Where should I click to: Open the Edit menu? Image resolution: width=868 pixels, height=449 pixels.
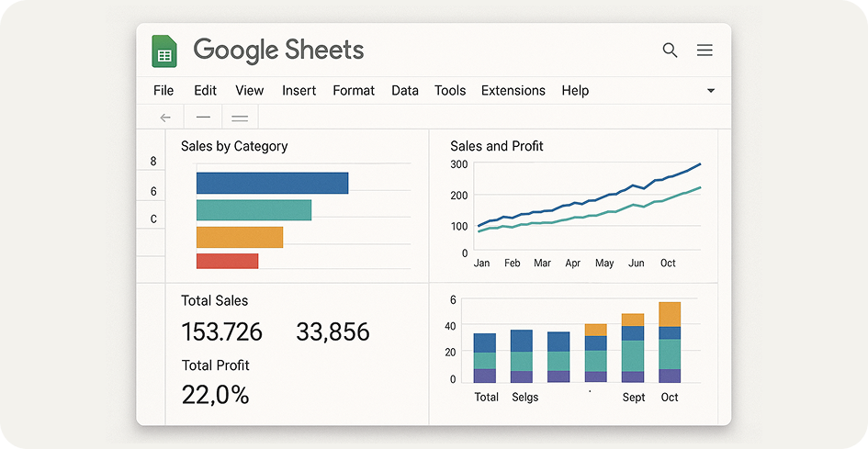coord(205,91)
